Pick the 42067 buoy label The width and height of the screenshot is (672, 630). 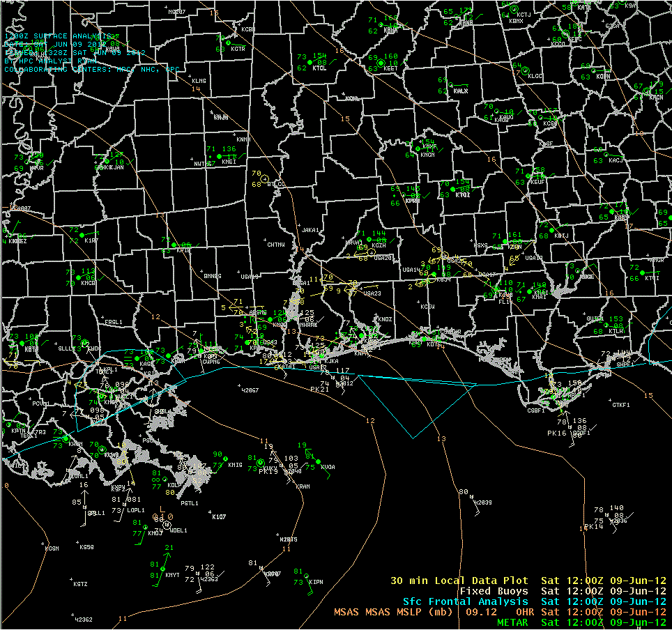(250, 390)
